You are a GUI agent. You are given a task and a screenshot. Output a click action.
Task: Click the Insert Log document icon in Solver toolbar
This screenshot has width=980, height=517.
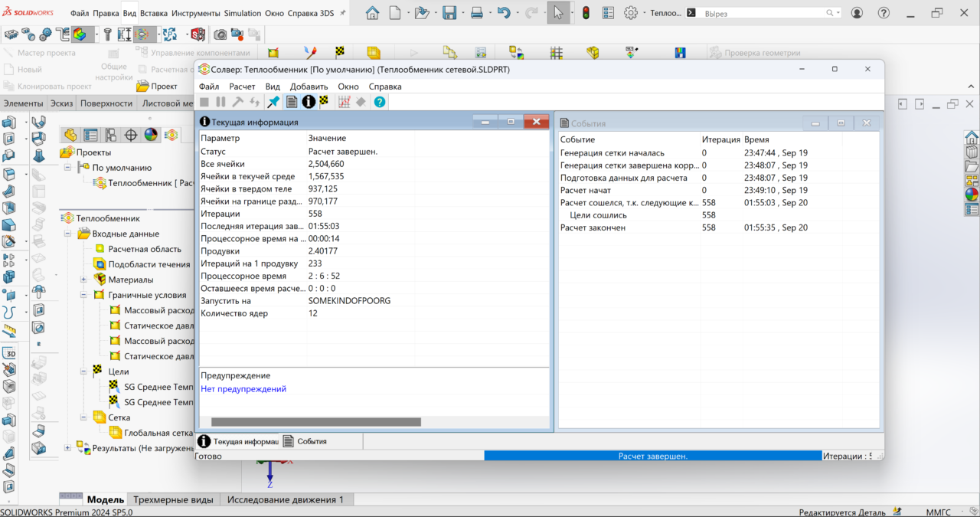point(291,101)
